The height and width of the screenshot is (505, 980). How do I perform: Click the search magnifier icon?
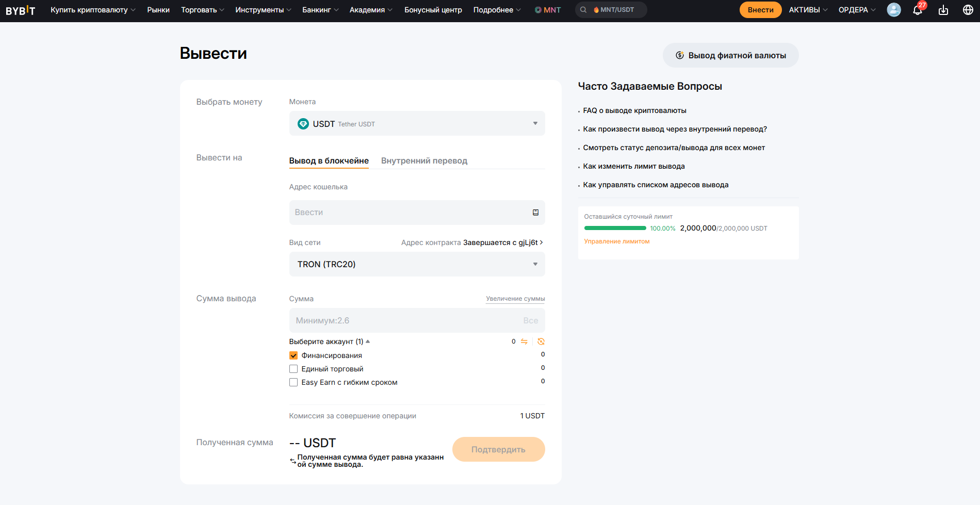click(x=583, y=10)
